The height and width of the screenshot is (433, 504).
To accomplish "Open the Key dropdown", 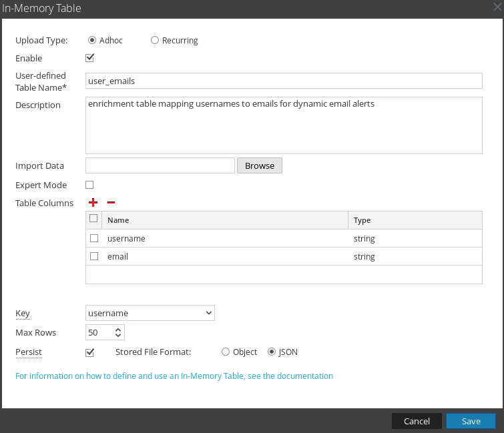I will (x=150, y=313).
